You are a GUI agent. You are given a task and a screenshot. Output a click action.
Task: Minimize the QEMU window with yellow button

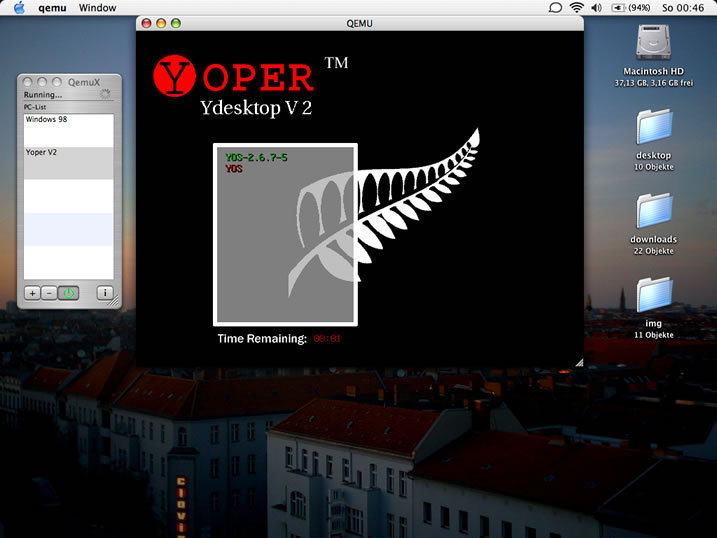[x=161, y=23]
